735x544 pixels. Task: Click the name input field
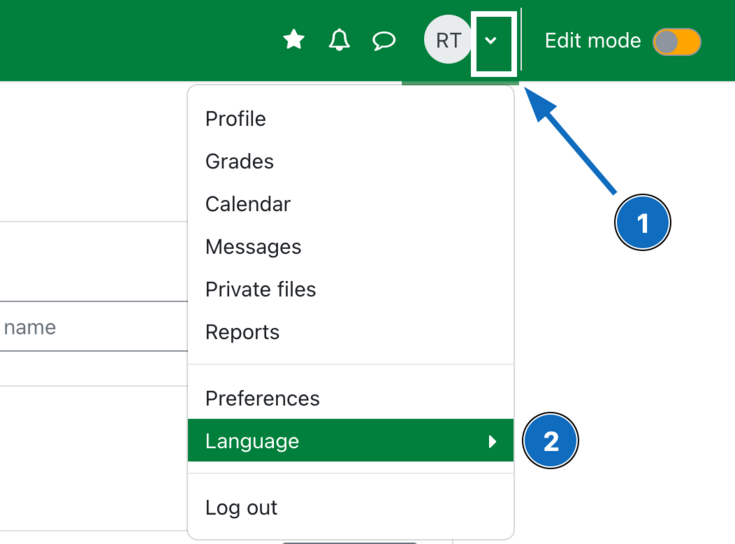coord(94,327)
